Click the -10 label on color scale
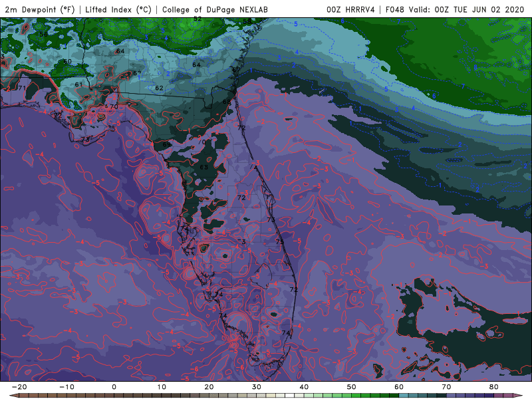Screen dimensions: 532x399 [66, 387]
